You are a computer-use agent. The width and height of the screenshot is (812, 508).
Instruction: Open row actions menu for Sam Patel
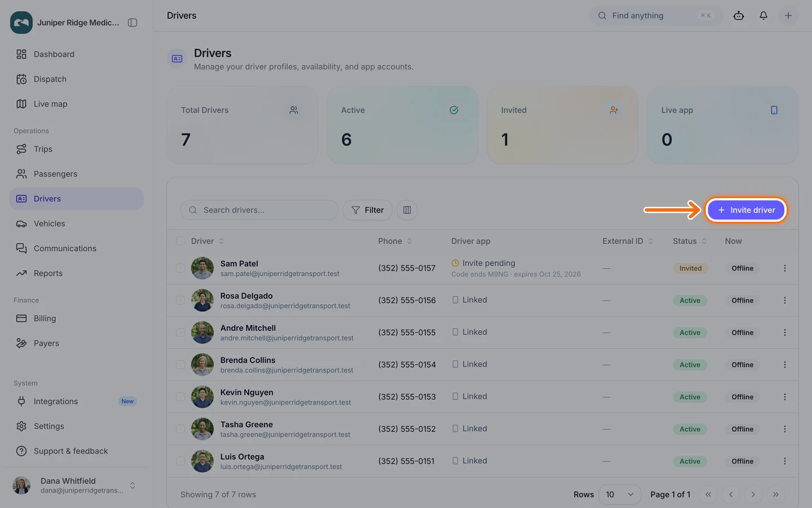[x=784, y=268]
